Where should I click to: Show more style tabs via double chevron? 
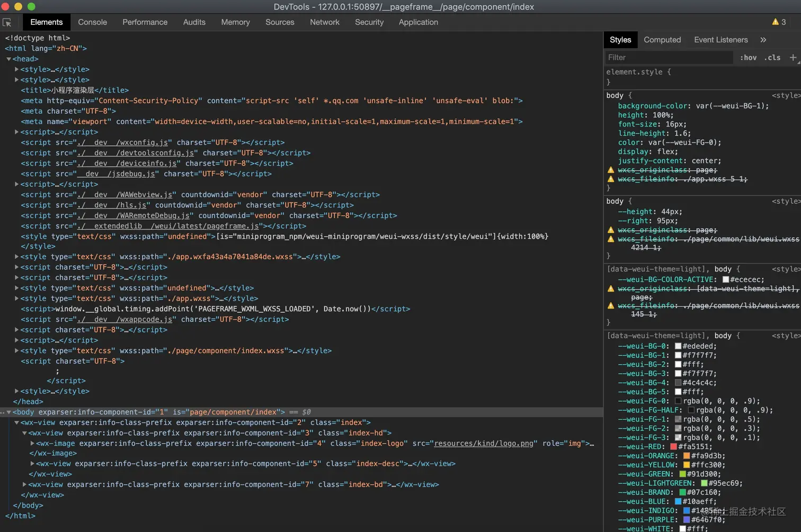[763, 40]
